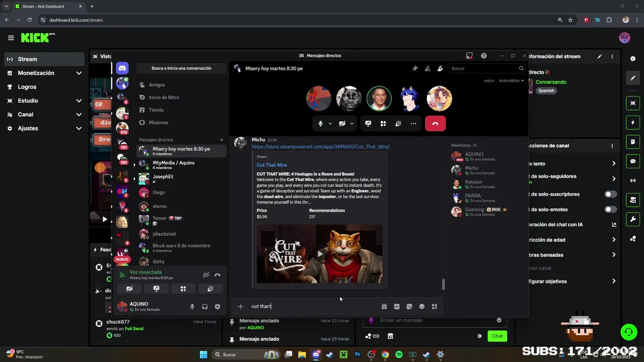Open soundboard in voice connected panel
Screen dimensions: 644x362
(210, 289)
